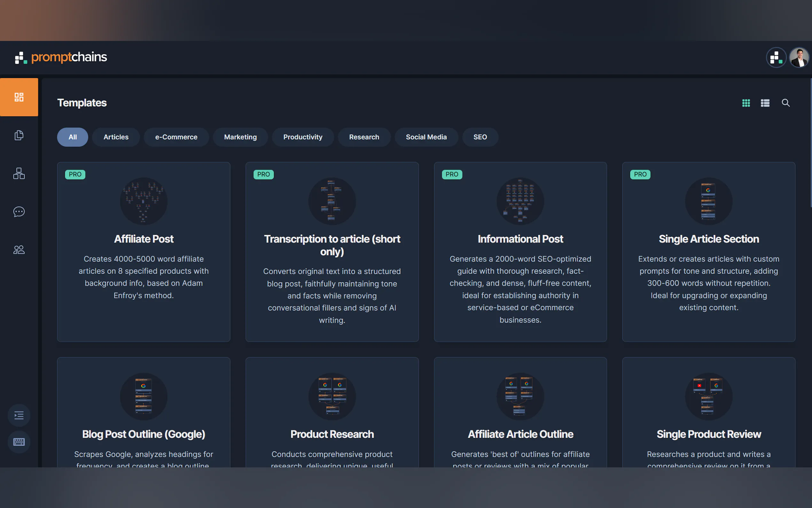The width and height of the screenshot is (812, 508).
Task: Open the chains blocks sidebar icon
Action: coord(19,173)
